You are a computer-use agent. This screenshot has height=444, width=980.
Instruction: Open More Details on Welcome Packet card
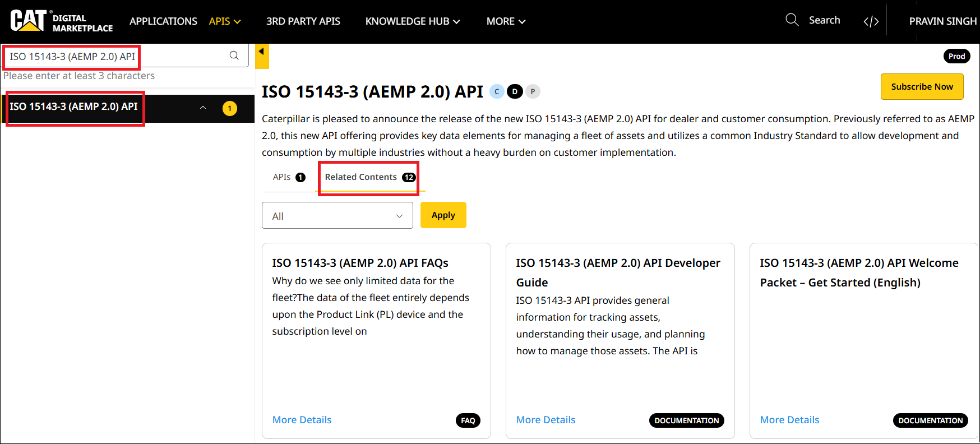789,420
